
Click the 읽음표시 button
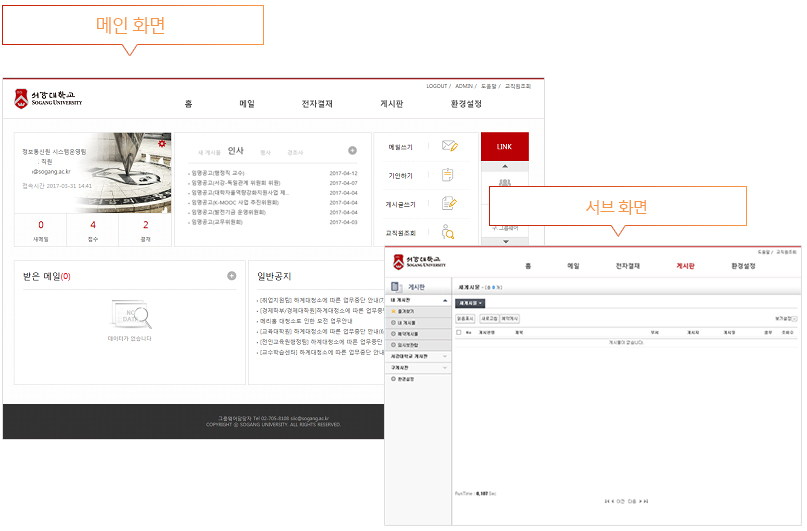coord(465,319)
